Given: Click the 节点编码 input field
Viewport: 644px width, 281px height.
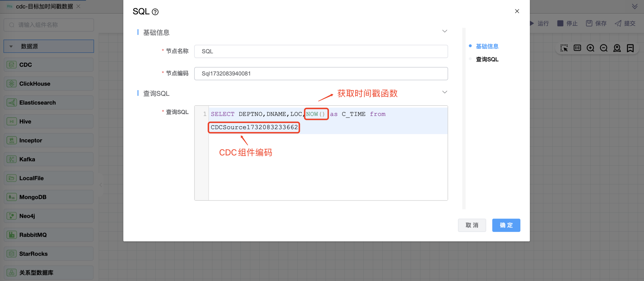Looking at the screenshot, I should 321,74.
